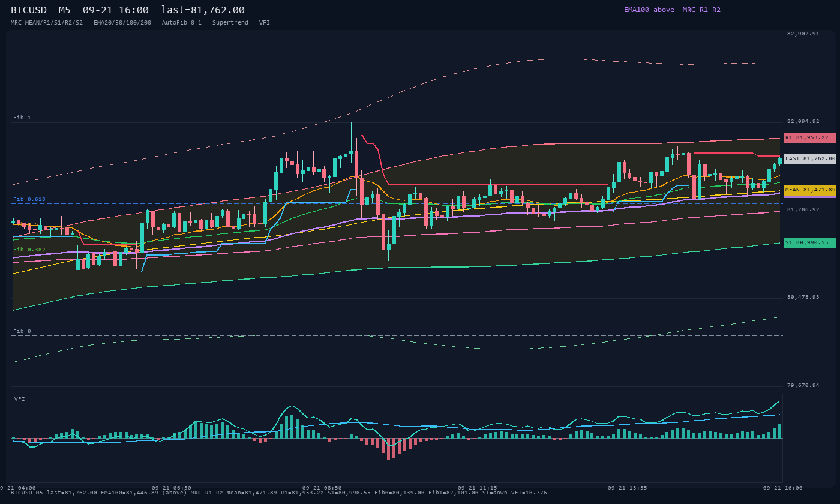Click the 79,670.94 price axis label
Screen dimensions: 840x504
(x=803, y=385)
